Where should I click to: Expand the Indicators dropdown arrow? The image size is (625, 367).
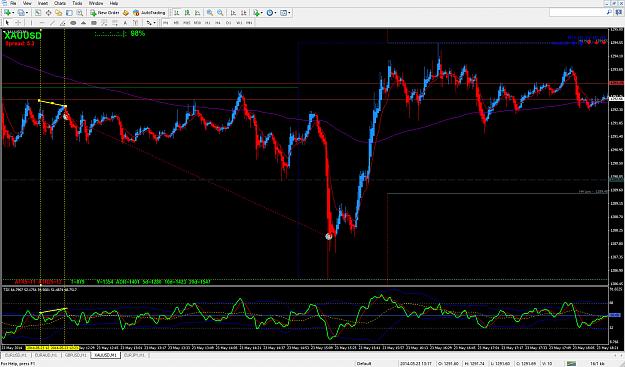click(262, 13)
